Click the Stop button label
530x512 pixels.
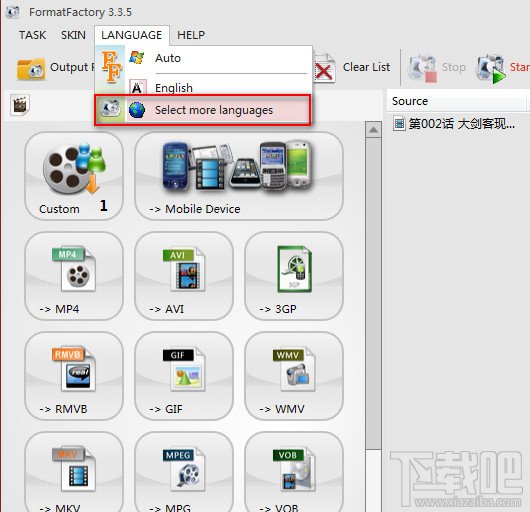coord(454,67)
